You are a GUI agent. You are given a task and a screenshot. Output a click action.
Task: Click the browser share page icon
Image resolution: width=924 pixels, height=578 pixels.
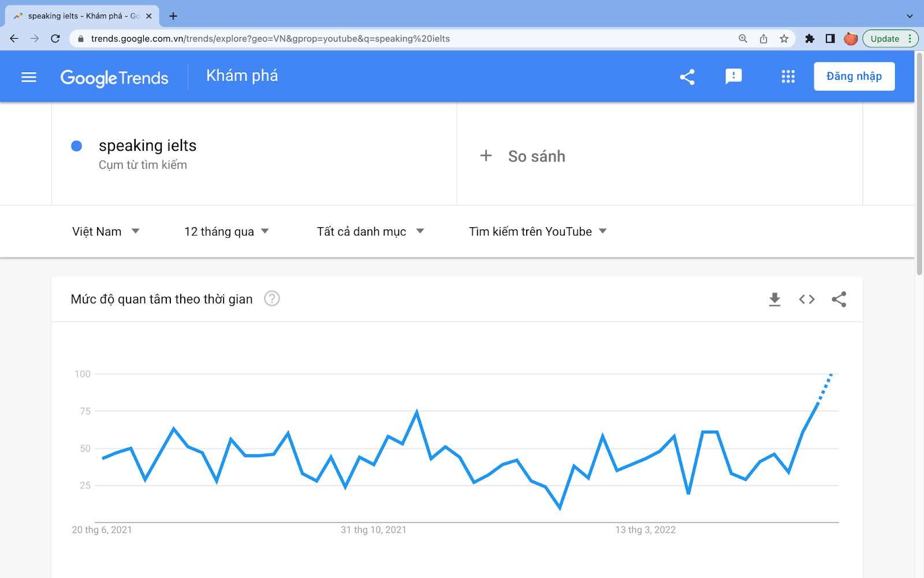pyautogui.click(x=763, y=39)
